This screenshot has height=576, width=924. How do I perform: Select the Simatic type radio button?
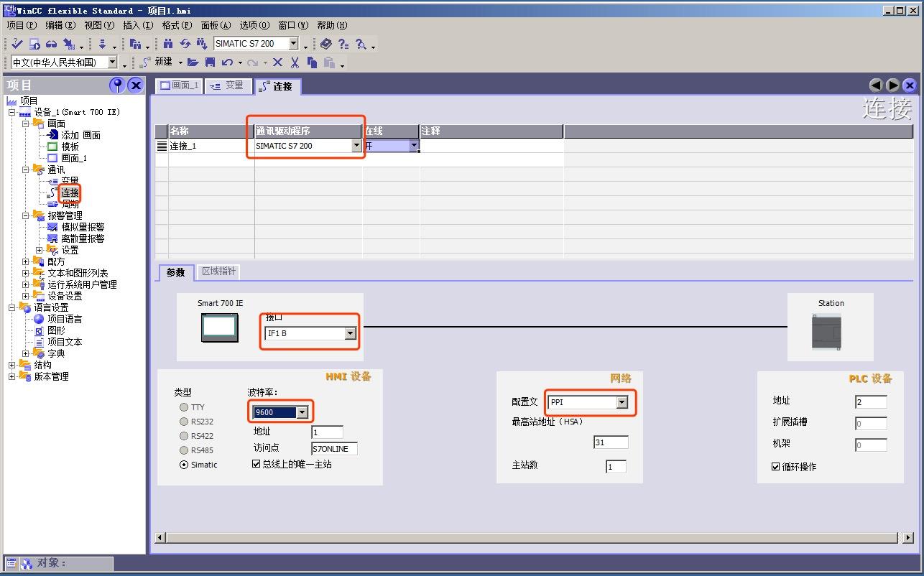click(185, 465)
